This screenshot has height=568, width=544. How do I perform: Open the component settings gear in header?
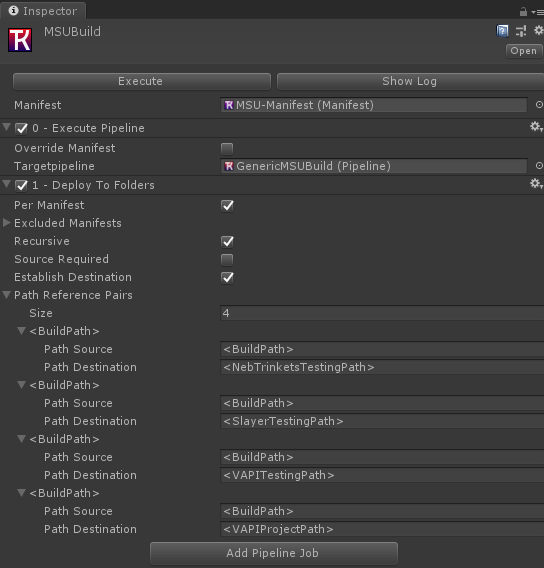coord(539,30)
